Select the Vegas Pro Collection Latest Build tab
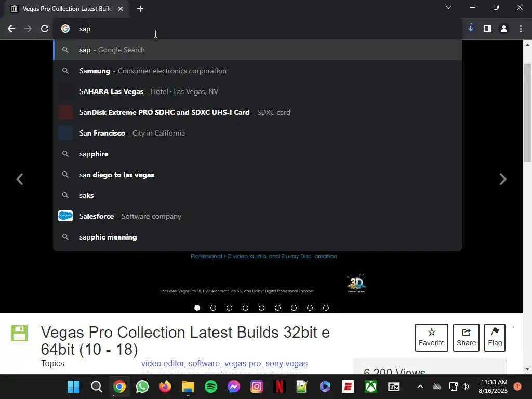The width and height of the screenshot is (532, 399). (x=67, y=9)
